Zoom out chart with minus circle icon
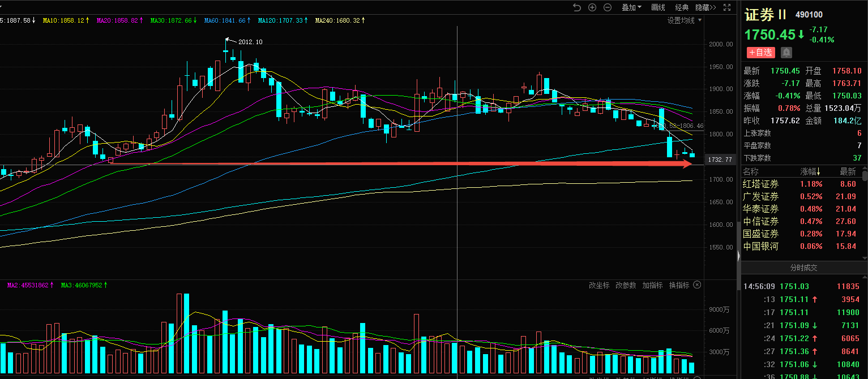This screenshot has width=868, height=379. pyautogui.click(x=608, y=7)
